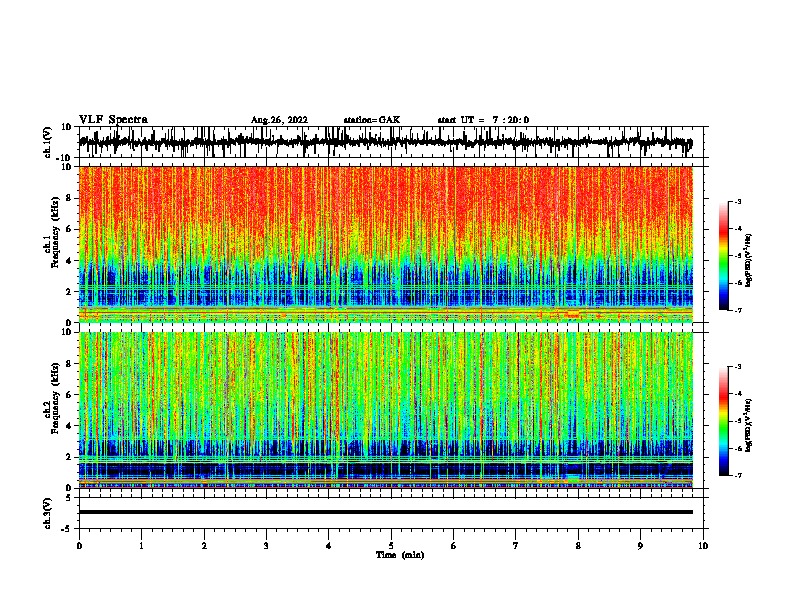Click time-axis tick label "8"
Screen dimensions: 792x612
(x=578, y=546)
